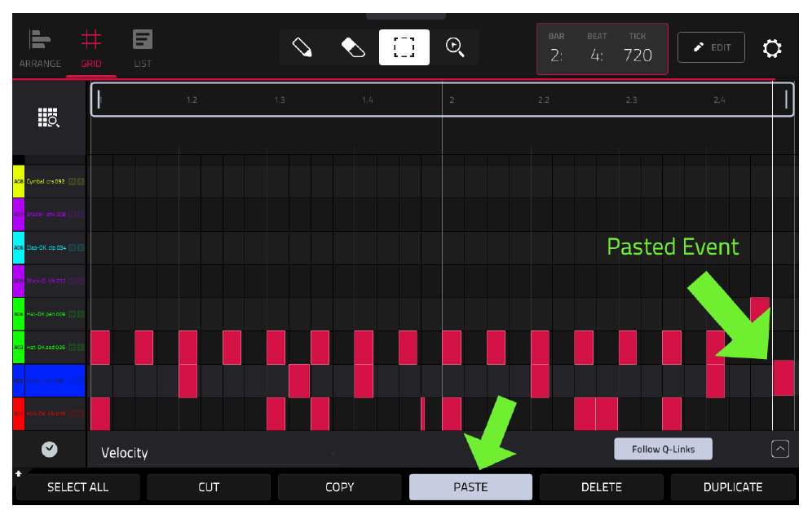Select the Block blk 012 pad name
This screenshot has width=812, height=519.
[46, 281]
